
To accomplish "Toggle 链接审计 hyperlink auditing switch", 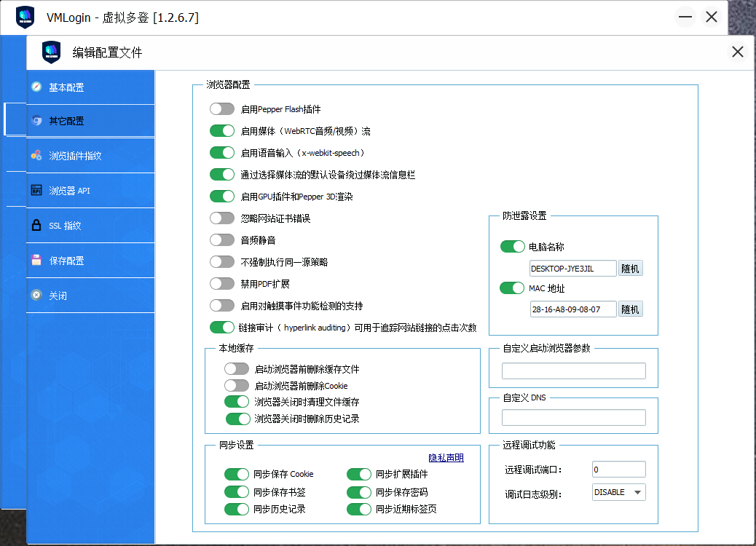I will [222, 328].
